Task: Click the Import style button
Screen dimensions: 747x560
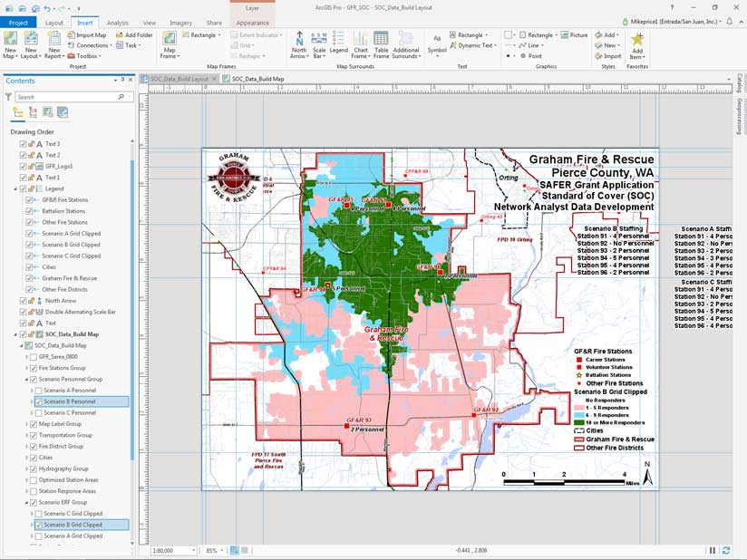Action: click(x=608, y=55)
